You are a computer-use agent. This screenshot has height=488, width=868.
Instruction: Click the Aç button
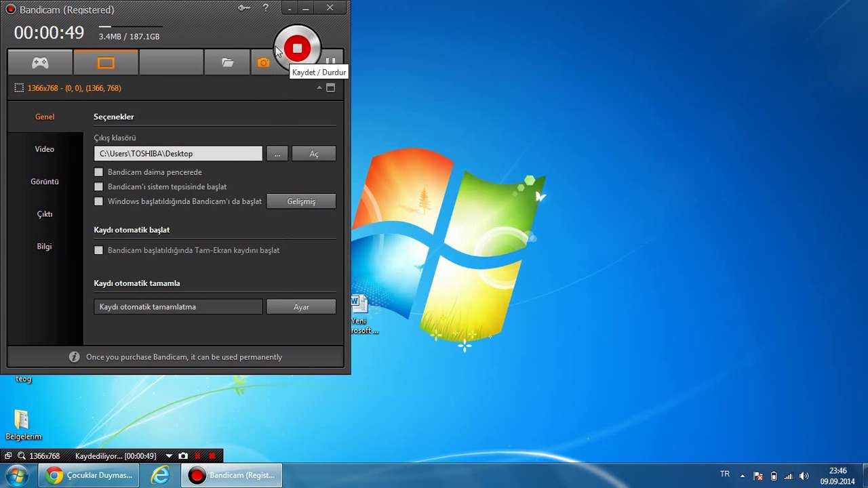click(314, 154)
